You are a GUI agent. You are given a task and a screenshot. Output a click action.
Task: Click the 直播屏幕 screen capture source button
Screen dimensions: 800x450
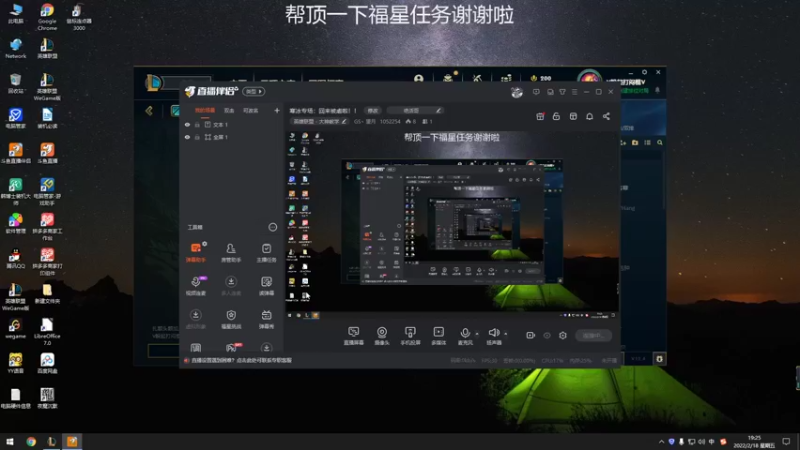[354, 335]
